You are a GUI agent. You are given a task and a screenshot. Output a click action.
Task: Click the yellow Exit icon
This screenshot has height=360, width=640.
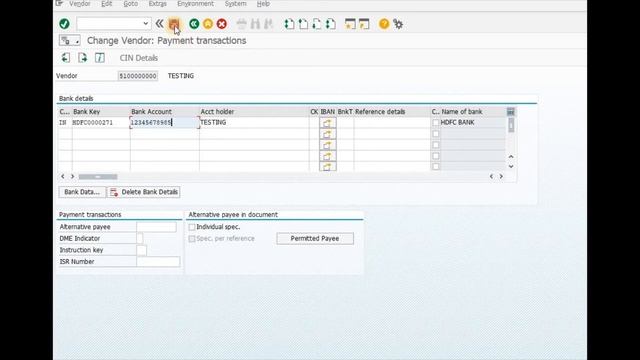click(208, 24)
